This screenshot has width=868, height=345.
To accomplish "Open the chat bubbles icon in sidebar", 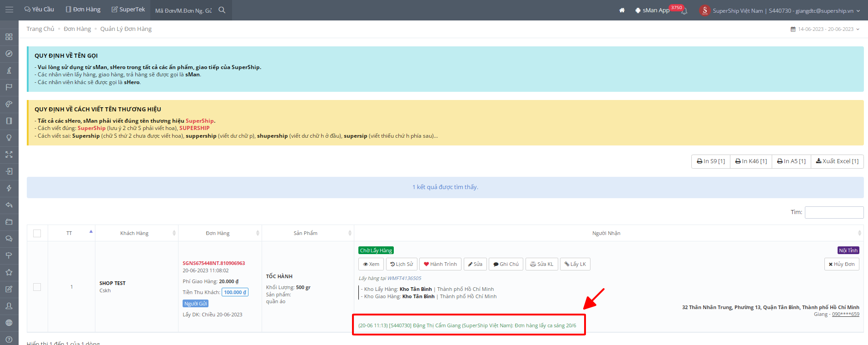I will click(x=9, y=239).
